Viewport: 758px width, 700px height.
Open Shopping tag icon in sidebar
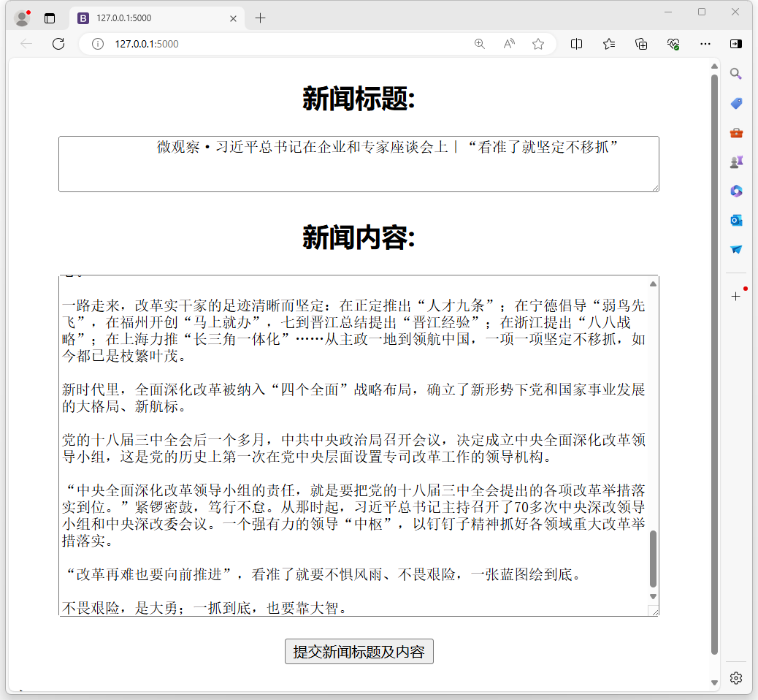(736, 103)
